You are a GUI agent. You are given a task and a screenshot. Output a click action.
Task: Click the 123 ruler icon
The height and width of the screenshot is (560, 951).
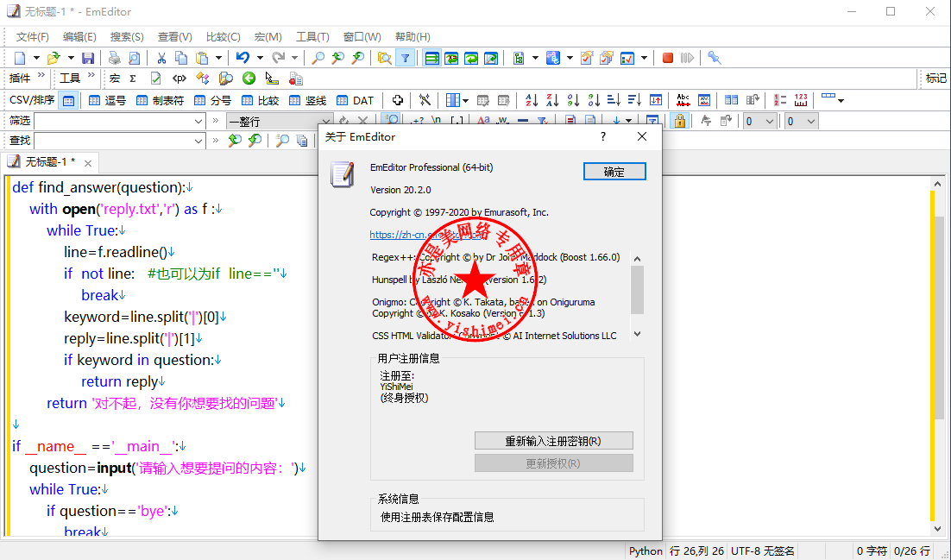(x=801, y=101)
